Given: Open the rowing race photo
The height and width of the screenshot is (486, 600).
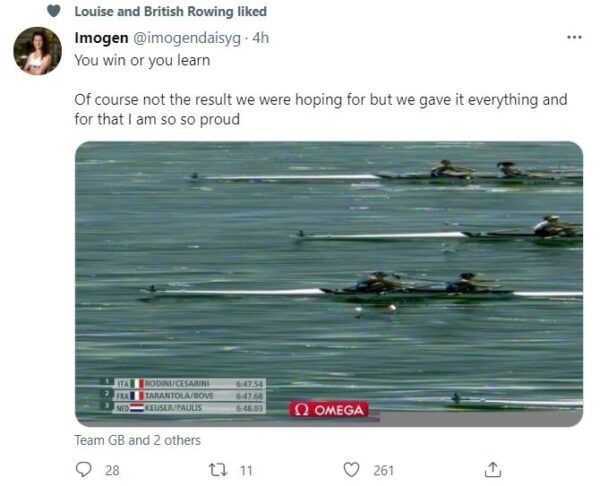Looking at the screenshot, I should click(x=329, y=284).
